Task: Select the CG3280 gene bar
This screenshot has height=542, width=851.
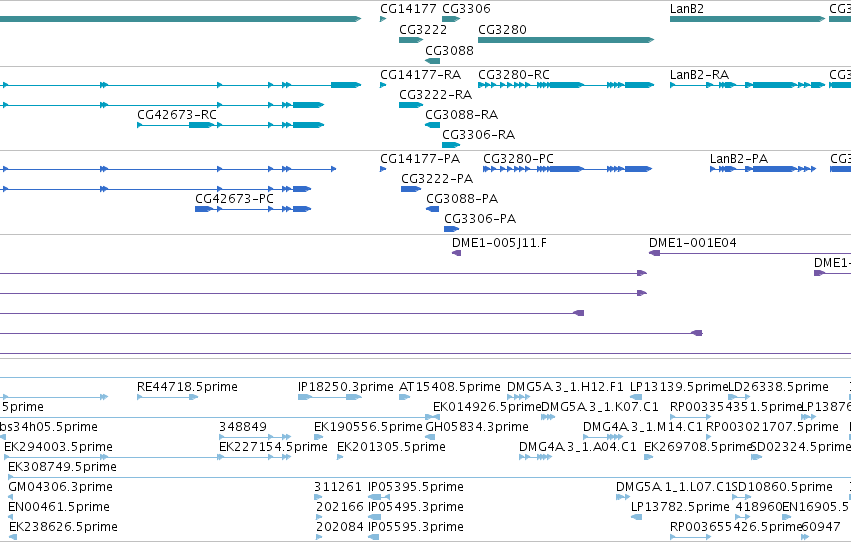Action: pyautogui.click(x=566, y=40)
